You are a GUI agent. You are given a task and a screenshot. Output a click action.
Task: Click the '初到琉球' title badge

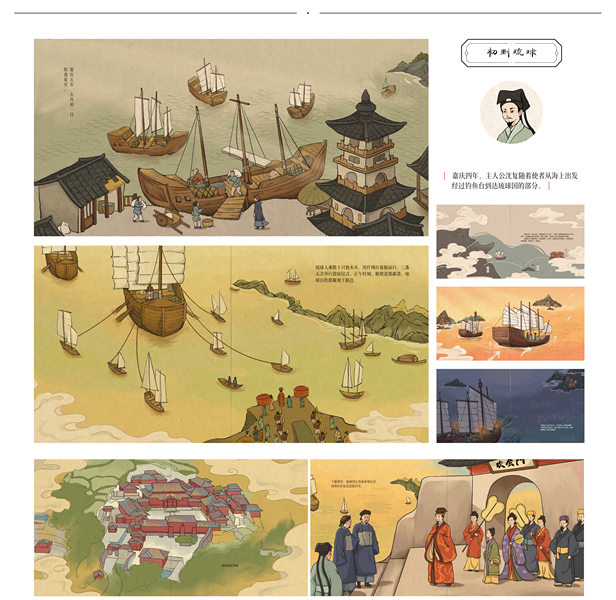pyautogui.click(x=511, y=53)
